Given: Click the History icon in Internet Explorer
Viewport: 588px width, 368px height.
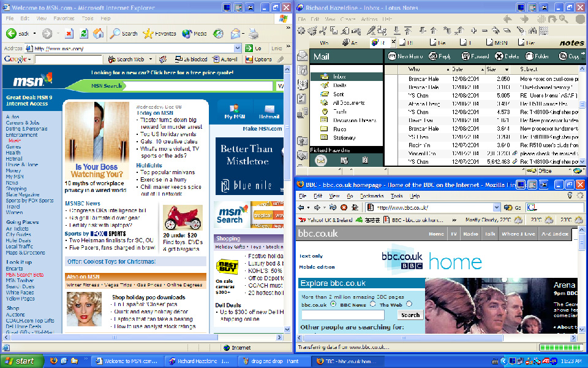Looking at the screenshot, I should tap(218, 34).
